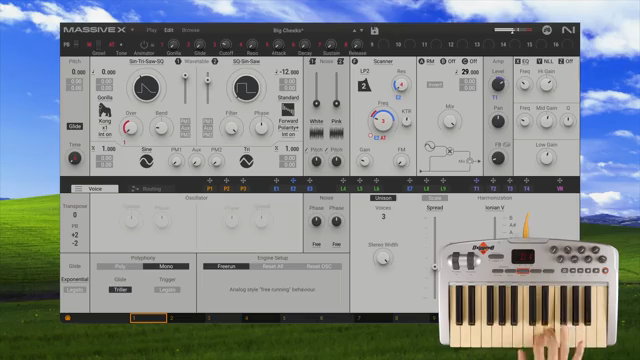
Task: Click the filter Freq knob
Action: pyautogui.click(x=383, y=120)
